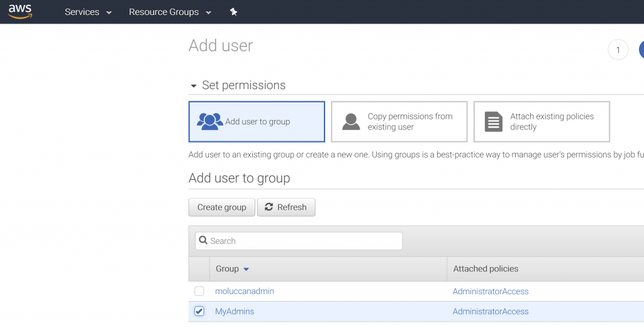This screenshot has height=333, width=644.
Task: Click the circular refresh arrows icon
Action: point(269,207)
